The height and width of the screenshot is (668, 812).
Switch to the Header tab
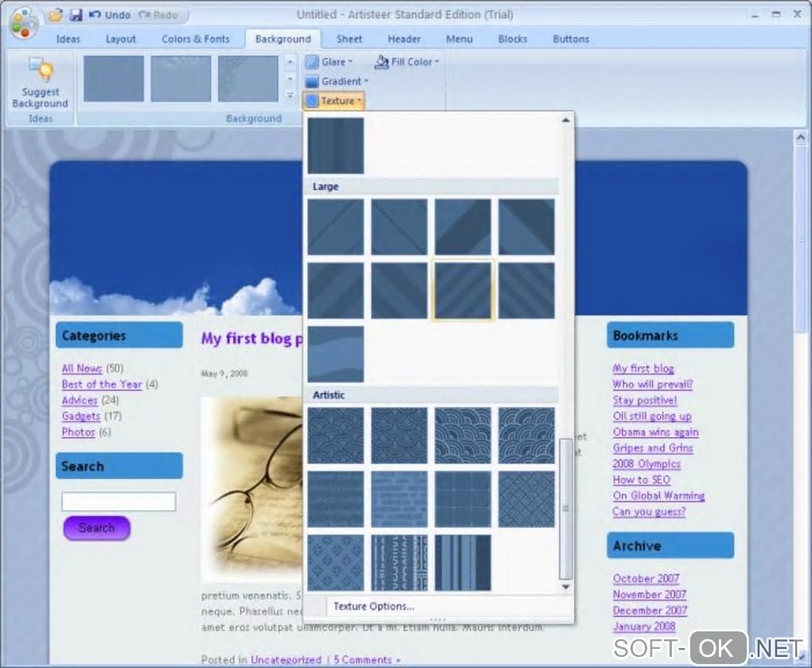(404, 39)
